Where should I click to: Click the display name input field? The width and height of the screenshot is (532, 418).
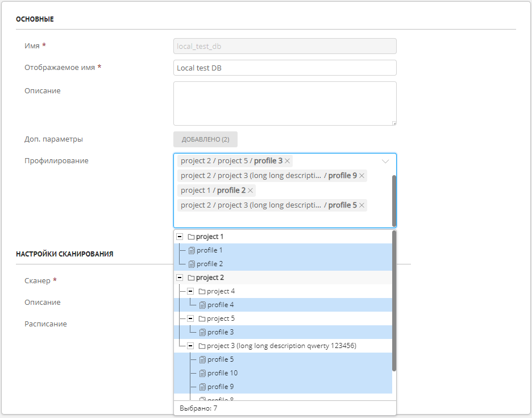pos(285,68)
